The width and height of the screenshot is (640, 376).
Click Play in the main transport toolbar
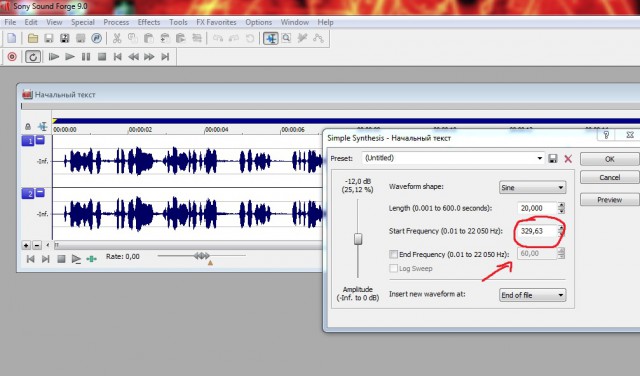[70, 56]
